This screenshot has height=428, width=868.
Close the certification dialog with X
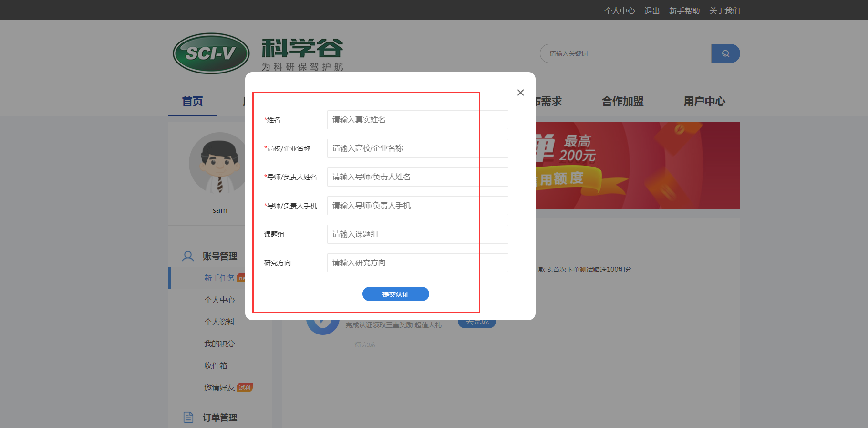[520, 93]
